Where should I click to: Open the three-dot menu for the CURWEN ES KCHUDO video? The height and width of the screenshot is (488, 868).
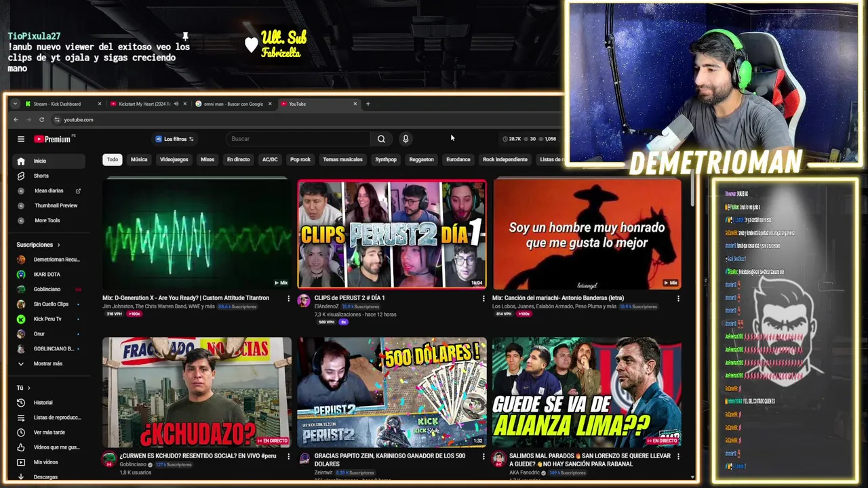coord(288,456)
